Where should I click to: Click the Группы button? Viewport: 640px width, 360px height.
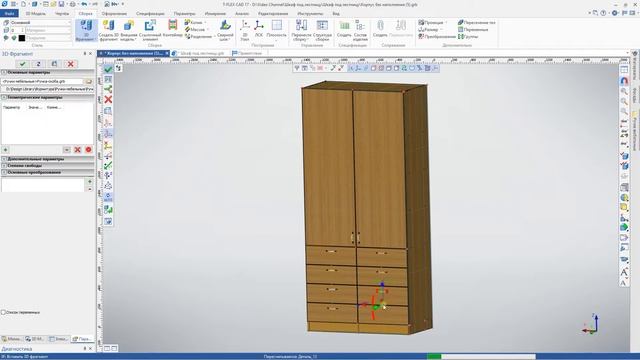pos(468,36)
